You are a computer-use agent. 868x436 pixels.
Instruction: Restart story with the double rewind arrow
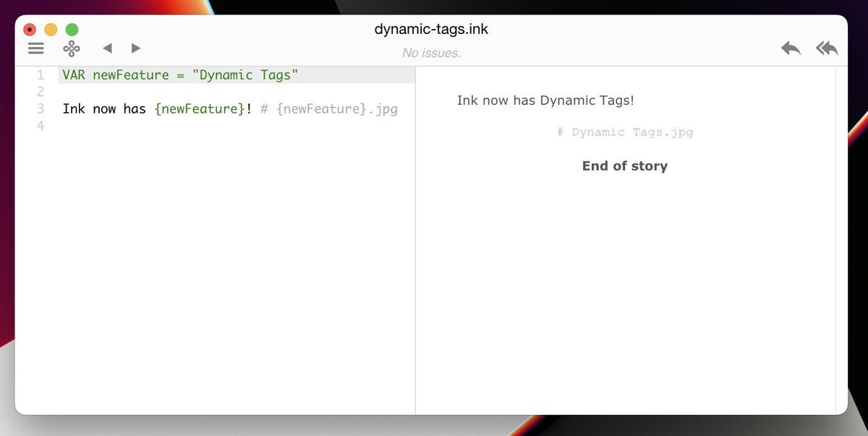(827, 48)
